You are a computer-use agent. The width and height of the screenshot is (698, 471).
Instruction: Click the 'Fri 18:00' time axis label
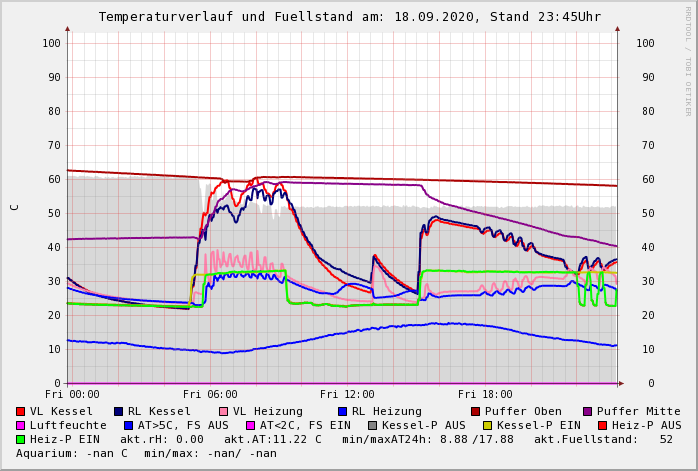tap(485, 394)
